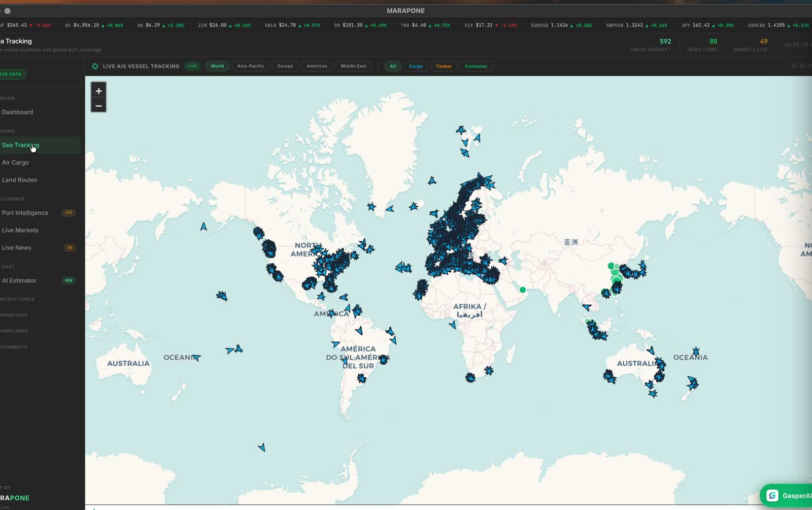Select the vessel west of Africa's Gulf of Guinea

click(x=452, y=325)
